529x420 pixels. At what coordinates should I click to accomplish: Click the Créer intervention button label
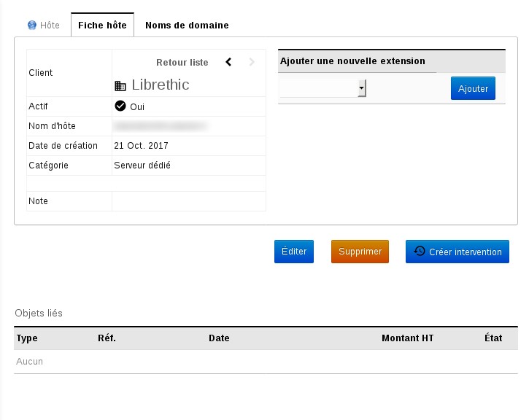click(465, 252)
